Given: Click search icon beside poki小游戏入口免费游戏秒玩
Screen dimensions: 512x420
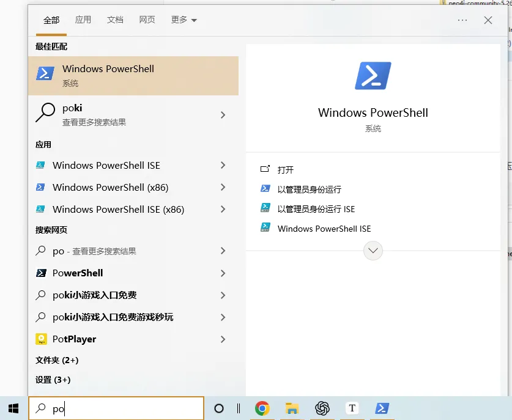Looking at the screenshot, I should [x=40, y=317].
